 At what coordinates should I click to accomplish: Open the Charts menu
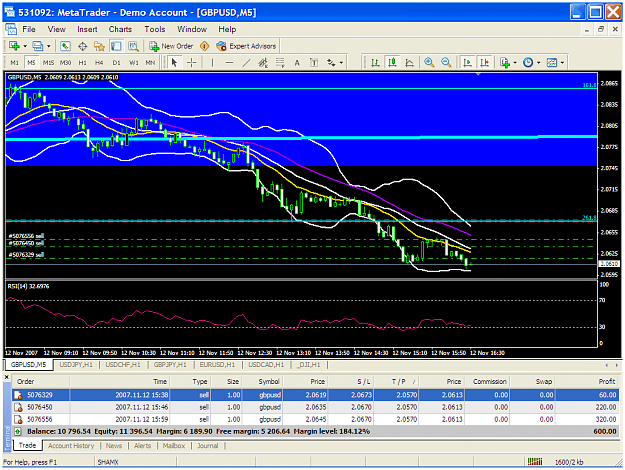120,29
